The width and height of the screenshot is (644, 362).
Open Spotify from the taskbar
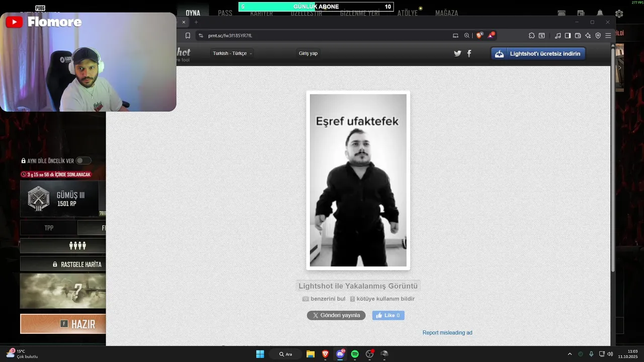click(x=355, y=354)
